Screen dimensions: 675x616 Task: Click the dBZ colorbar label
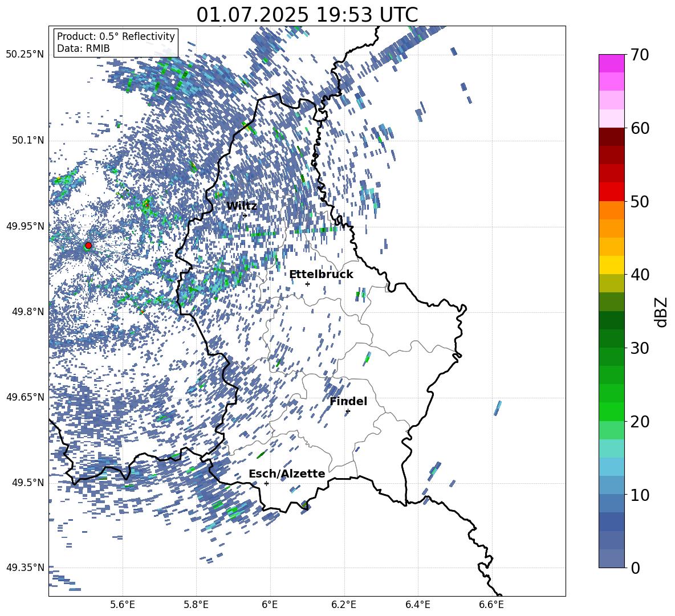[x=662, y=312]
